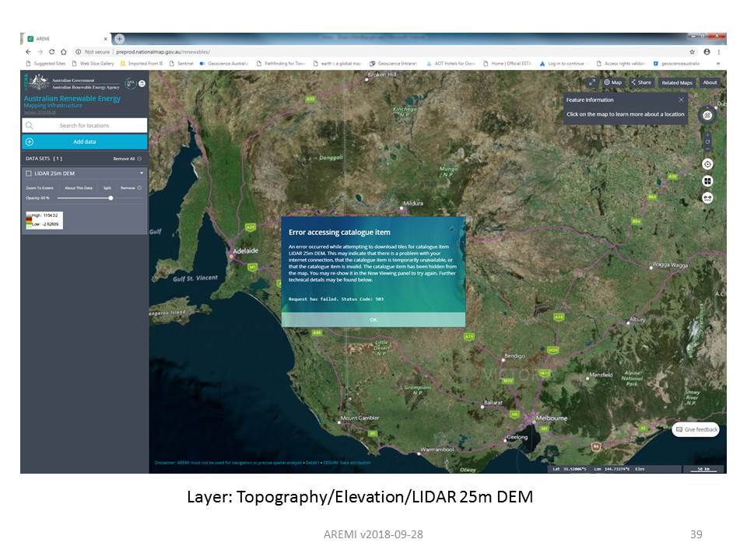Show more bookmarks with the overflow chevron
This screenshot has height=560, width=747.
click(x=717, y=63)
